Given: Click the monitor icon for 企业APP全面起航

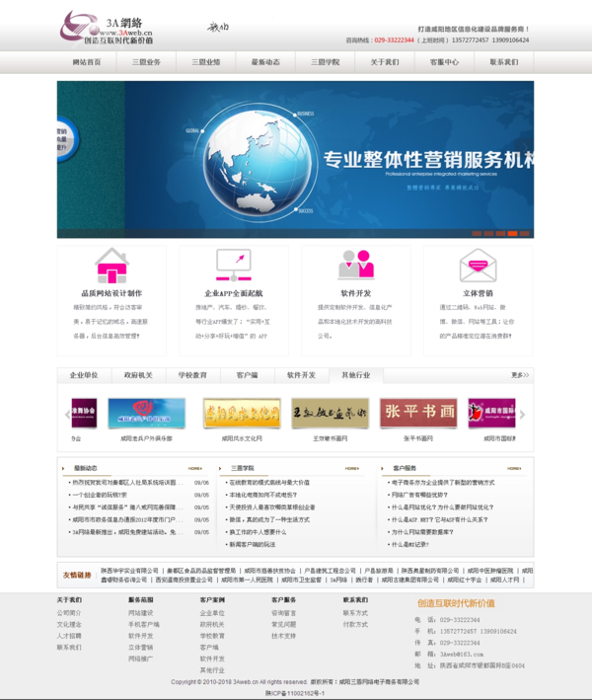Looking at the screenshot, I should point(234,265).
